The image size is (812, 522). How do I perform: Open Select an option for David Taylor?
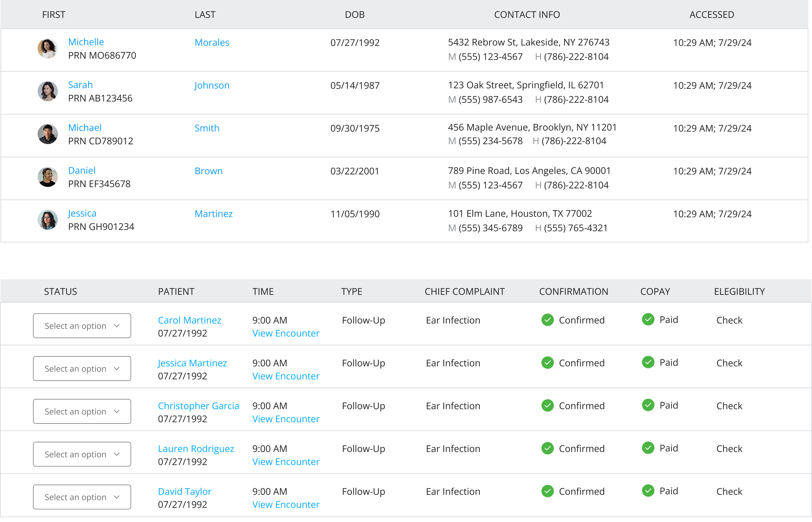point(82,497)
